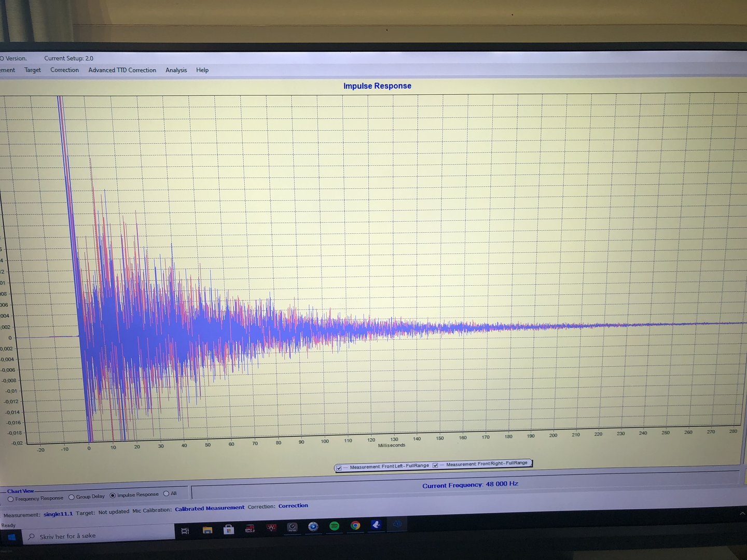Open File Explorer from the taskbar
This screenshot has width=747, height=560.
[208, 530]
